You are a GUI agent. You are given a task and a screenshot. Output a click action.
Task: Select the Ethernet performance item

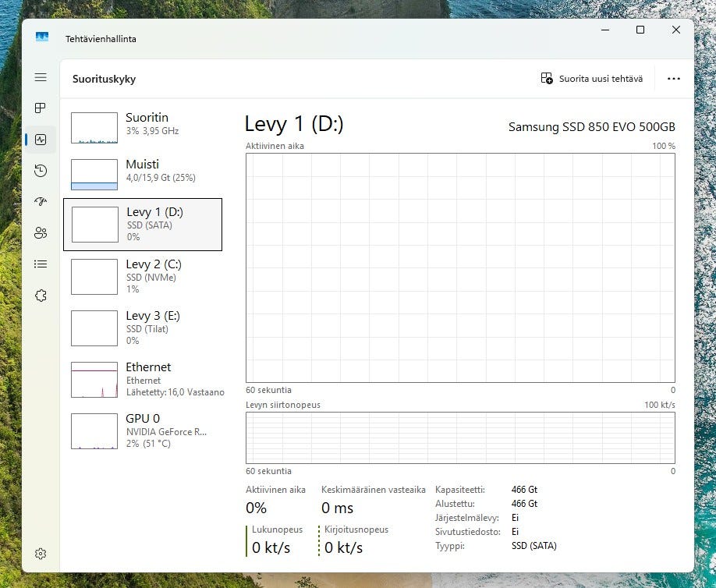(x=143, y=380)
